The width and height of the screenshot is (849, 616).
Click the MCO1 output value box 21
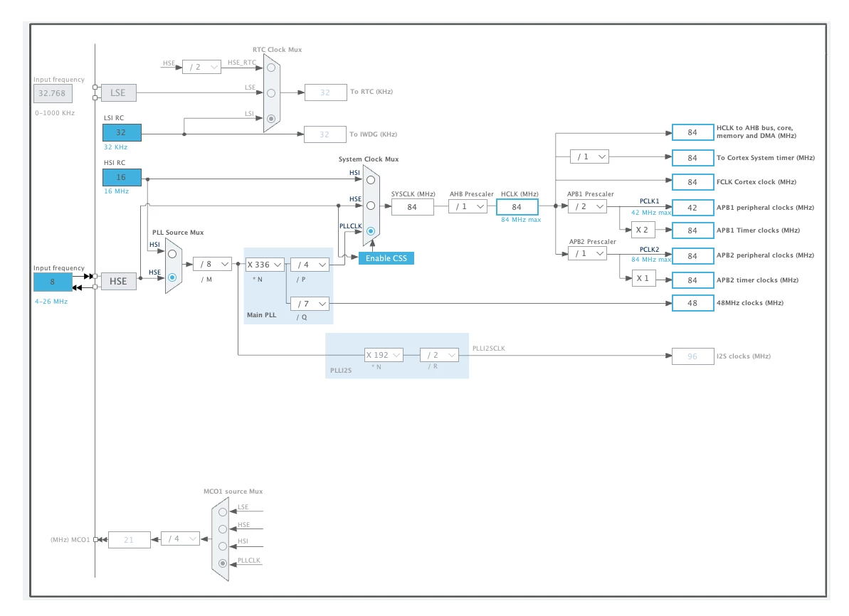(130, 540)
